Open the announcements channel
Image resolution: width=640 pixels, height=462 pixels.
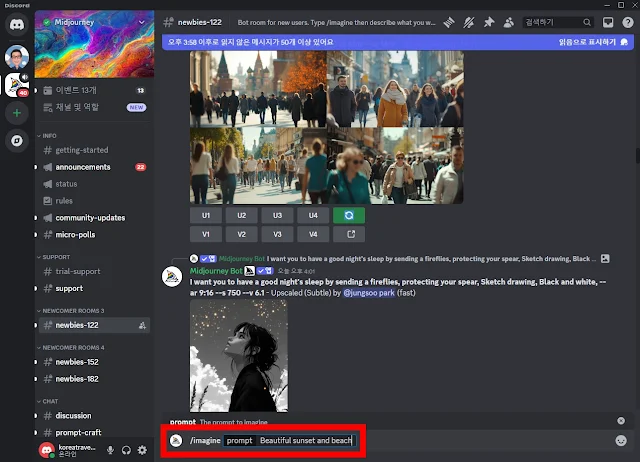94,167
